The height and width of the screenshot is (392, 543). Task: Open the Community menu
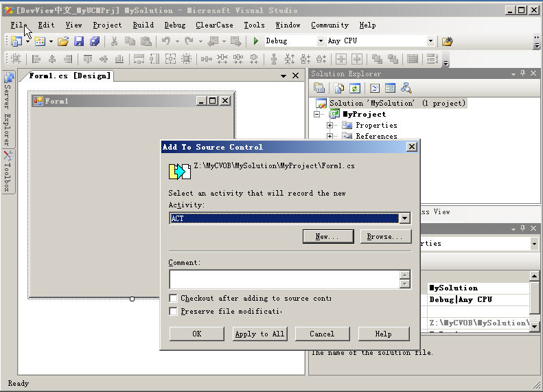[330, 25]
